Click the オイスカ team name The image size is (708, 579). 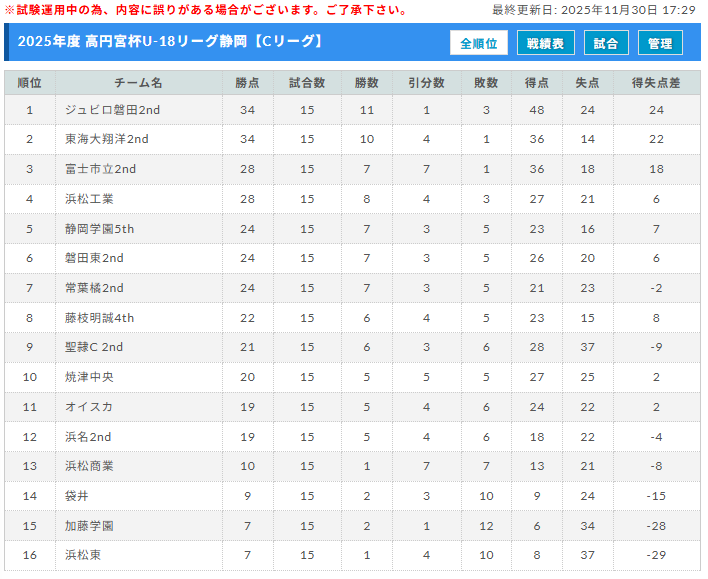coord(87,407)
